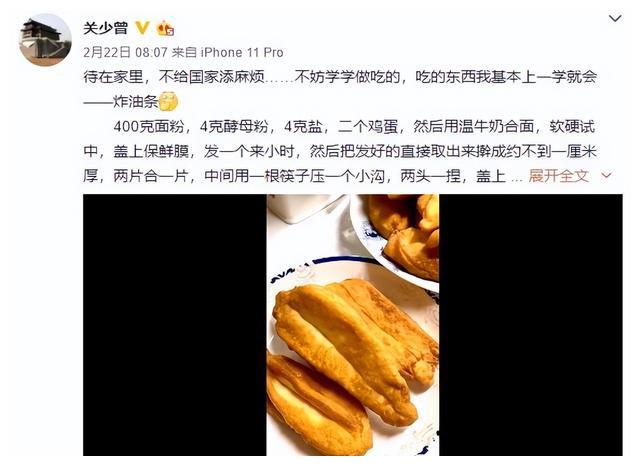Open the middle fried dough photo
640x466 pixels.
[353, 325]
